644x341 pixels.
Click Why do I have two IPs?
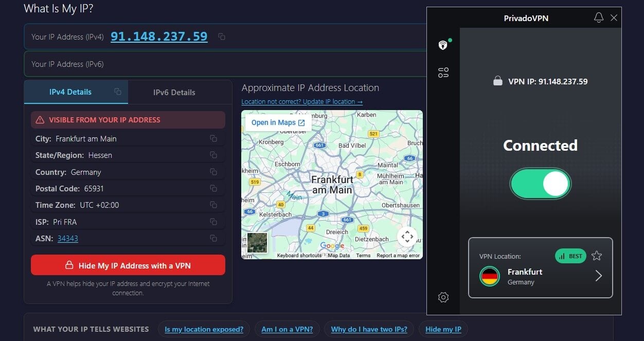[369, 329]
